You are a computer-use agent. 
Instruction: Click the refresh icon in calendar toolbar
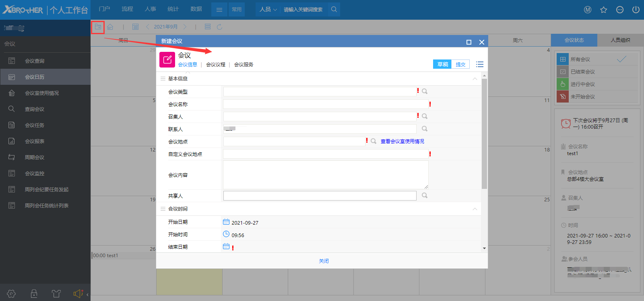pos(219,27)
